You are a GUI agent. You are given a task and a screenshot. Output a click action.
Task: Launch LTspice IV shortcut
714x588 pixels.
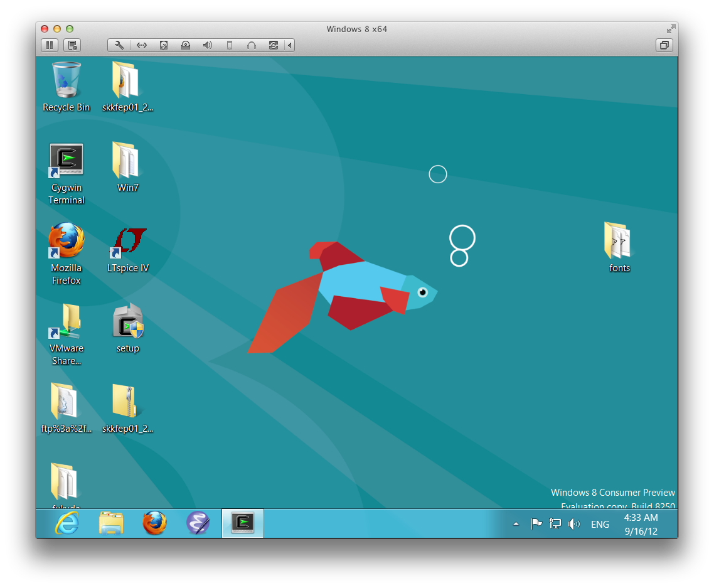[x=127, y=250]
